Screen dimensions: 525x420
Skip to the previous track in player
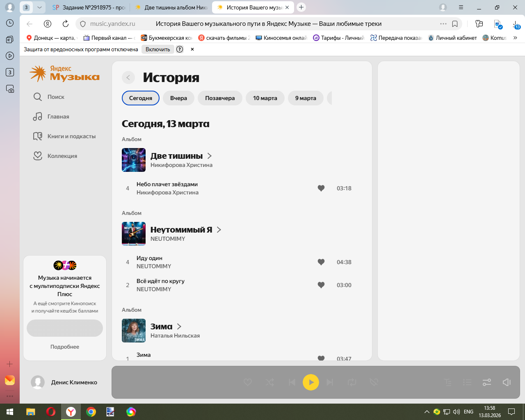pyautogui.click(x=292, y=382)
